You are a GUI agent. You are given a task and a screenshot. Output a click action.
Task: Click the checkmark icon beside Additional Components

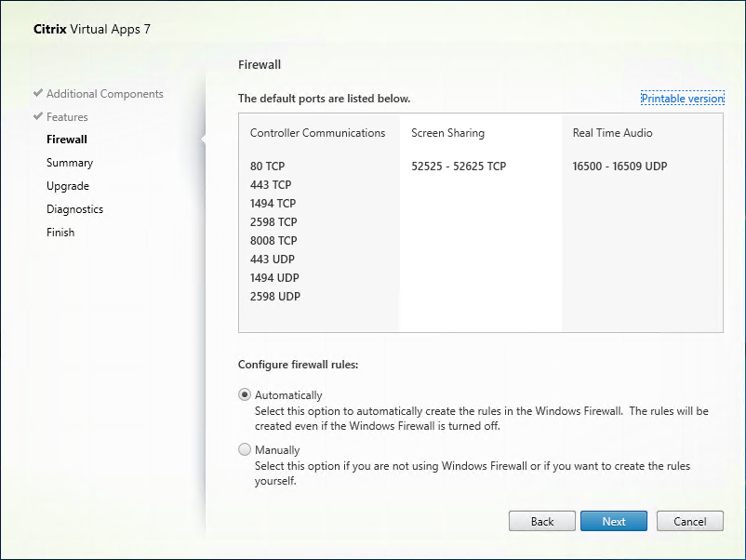click(37, 94)
